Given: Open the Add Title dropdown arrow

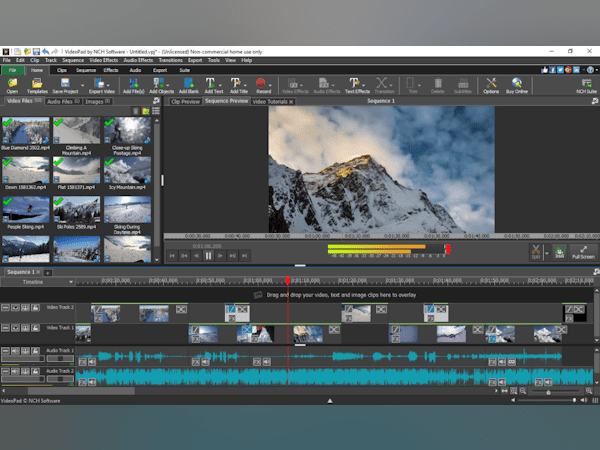Looking at the screenshot, I should click(x=245, y=85).
